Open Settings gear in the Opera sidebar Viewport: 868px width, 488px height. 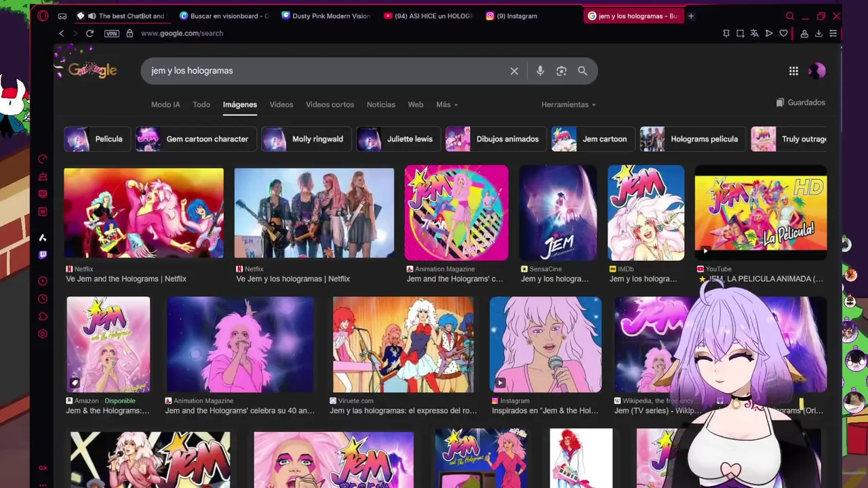[x=43, y=333]
